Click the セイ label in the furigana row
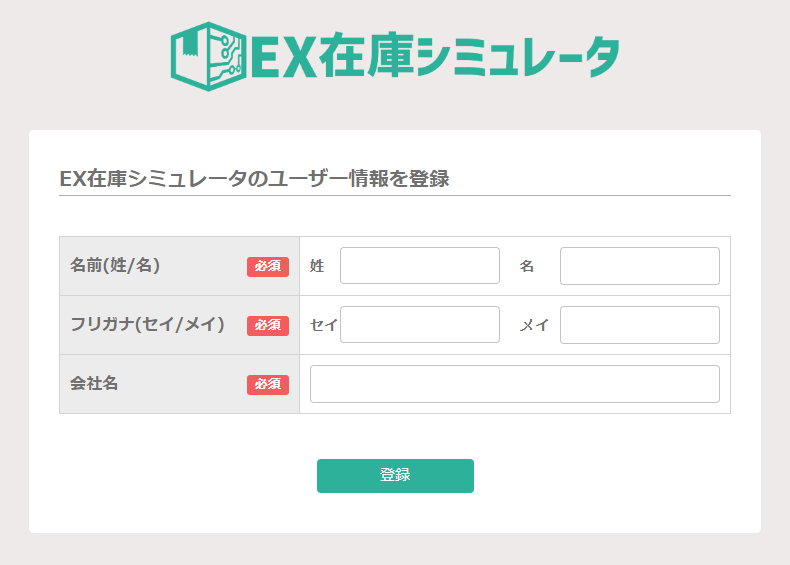 pyautogui.click(x=324, y=325)
